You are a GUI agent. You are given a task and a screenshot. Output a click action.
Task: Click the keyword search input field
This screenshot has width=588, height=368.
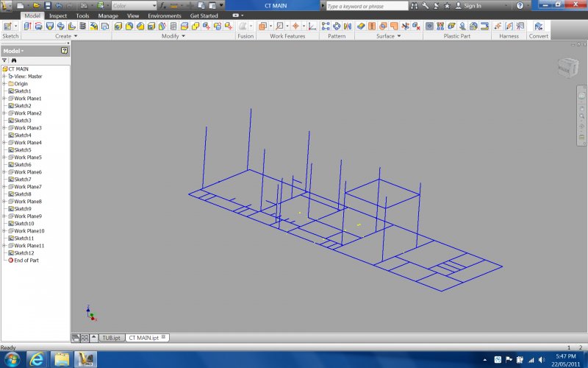click(x=365, y=5)
